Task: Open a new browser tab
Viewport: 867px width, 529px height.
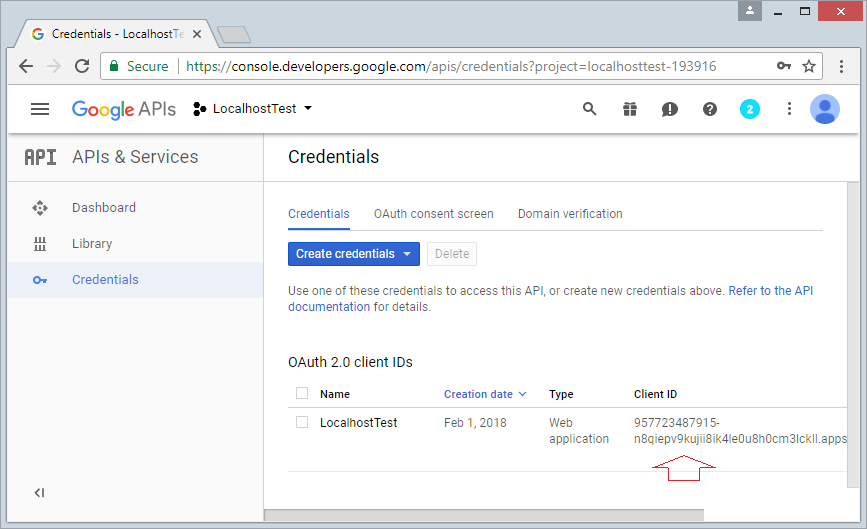Action: (x=234, y=34)
